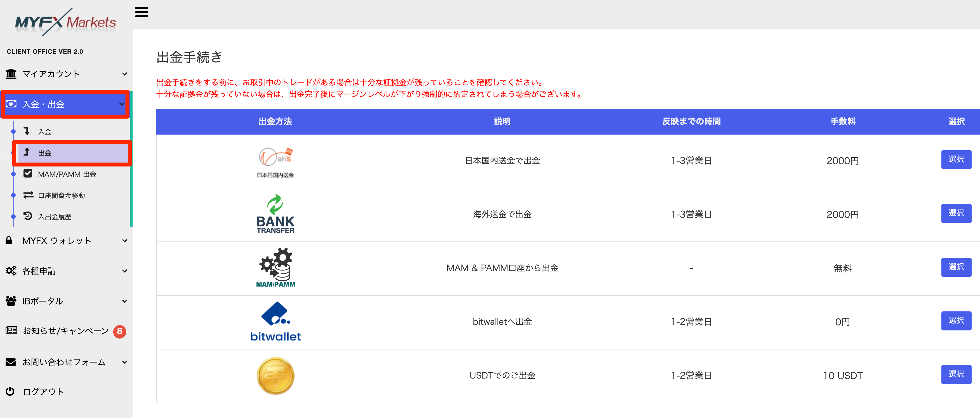This screenshot has height=418, width=980.
Task: Click the checkbox icon beside MAM/PAMM 出金
Action: 28,173
